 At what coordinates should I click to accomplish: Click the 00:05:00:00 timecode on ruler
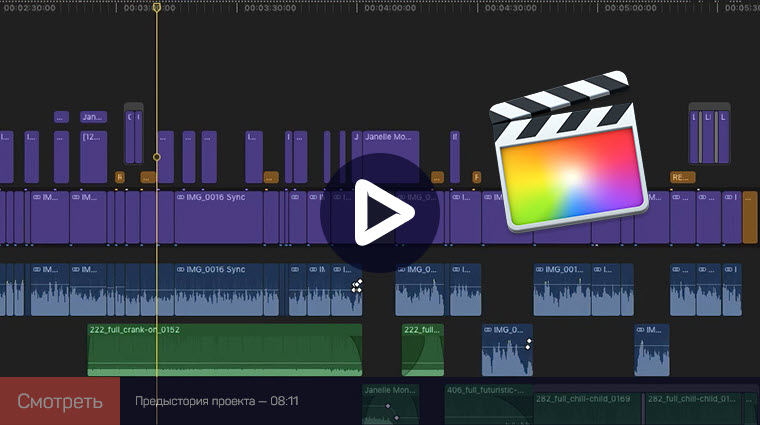[631, 8]
